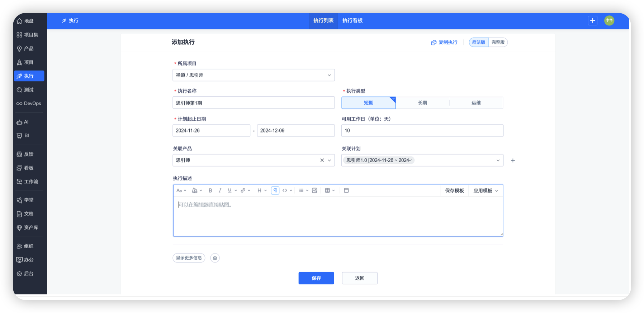Switch to 完整版 form mode
644x313 pixels.
(x=498, y=42)
